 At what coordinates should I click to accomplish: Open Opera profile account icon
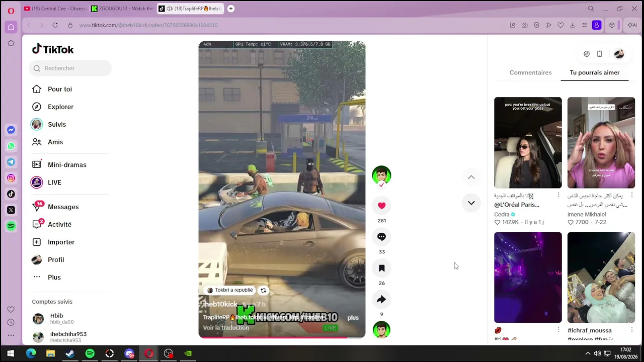tap(597, 25)
